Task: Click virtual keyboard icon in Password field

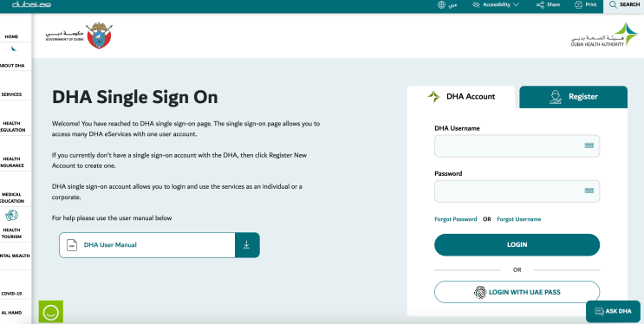Action: (x=589, y=191)
